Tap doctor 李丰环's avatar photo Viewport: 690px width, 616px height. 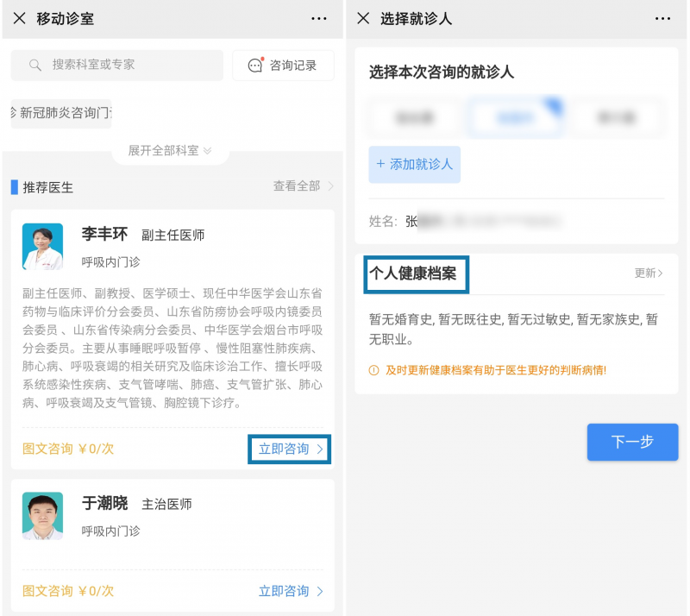pyautogui.click(x=42, y=247)
